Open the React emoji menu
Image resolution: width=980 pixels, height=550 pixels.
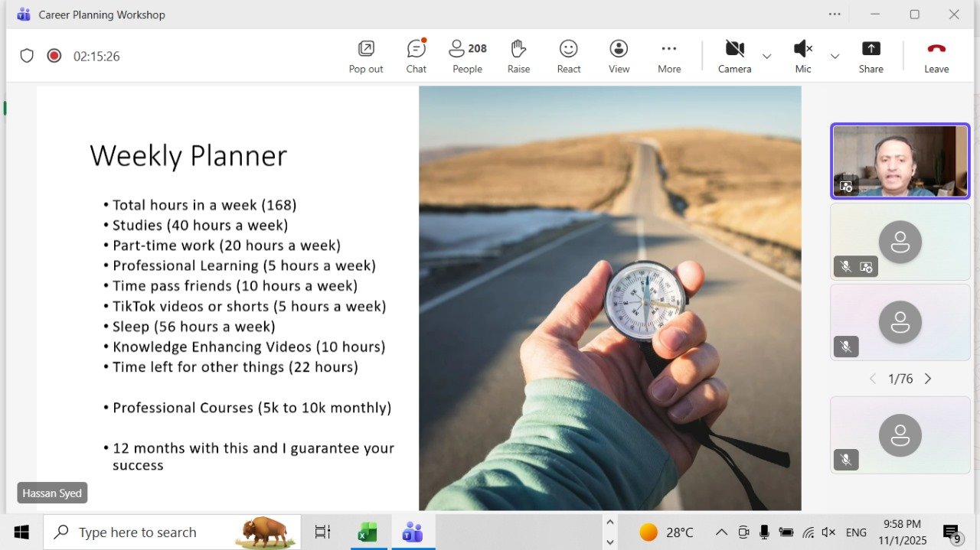568,56
